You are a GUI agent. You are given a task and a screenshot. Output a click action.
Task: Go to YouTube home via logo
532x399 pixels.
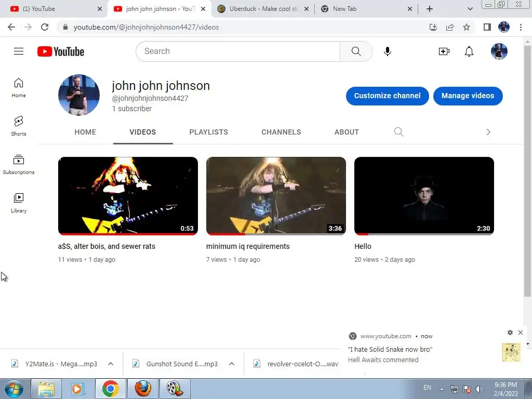61,51
